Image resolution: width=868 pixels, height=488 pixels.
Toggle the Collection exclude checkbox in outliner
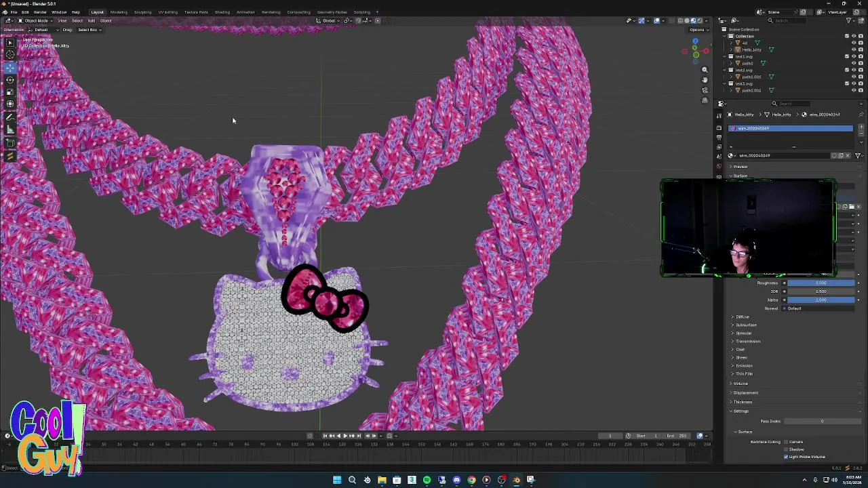(x=846, y=36)
